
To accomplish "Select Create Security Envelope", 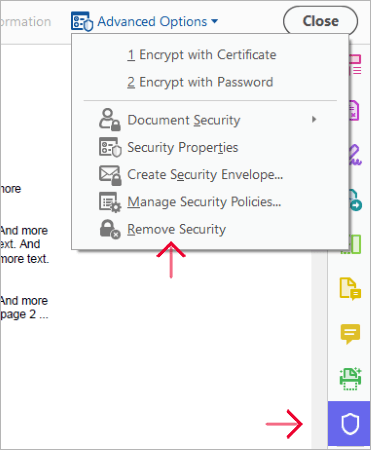I will click(x=205, y=175).
